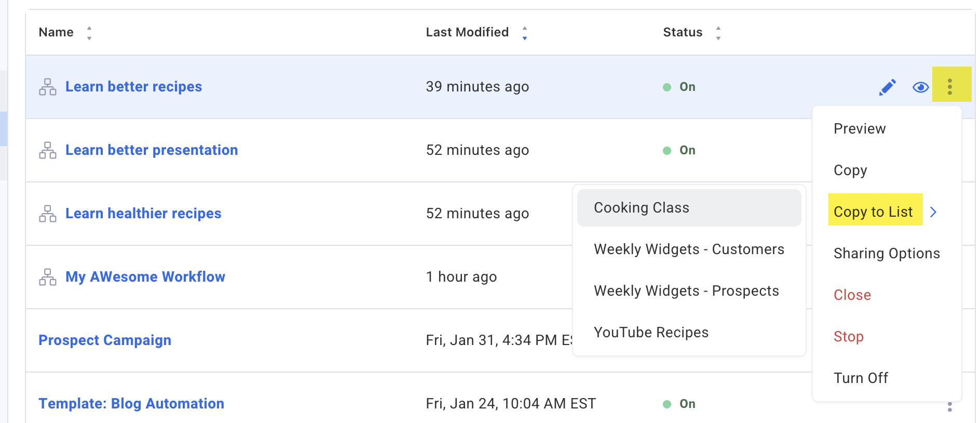Open the three-dot menu for Learn better recipes

tap(950, 86)
